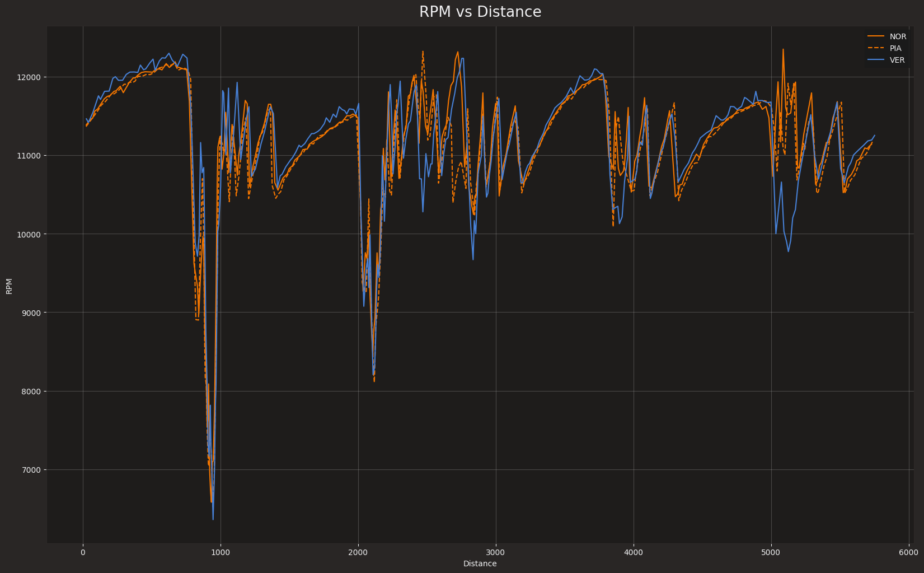Screen dimensions: 924x573
Task: Click the 3000 tick on the Distance axis
Action: pos(496,552)
